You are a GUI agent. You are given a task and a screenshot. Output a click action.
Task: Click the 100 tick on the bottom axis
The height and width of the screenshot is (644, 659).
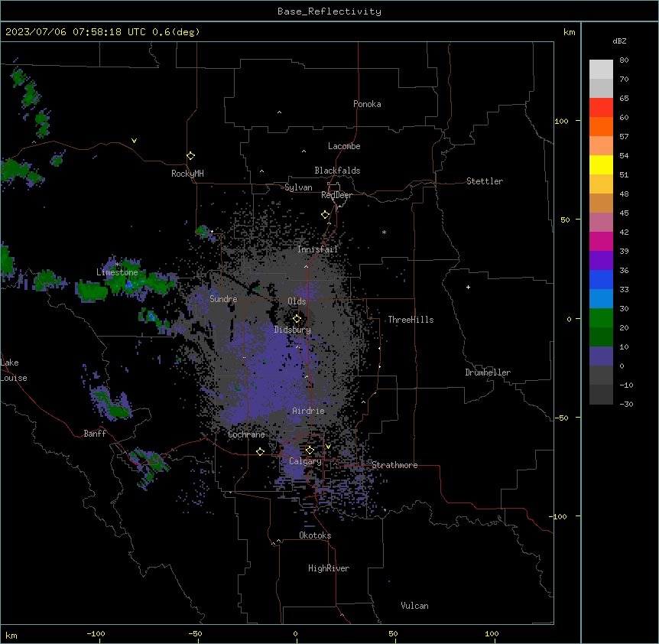tap(492, 633)
